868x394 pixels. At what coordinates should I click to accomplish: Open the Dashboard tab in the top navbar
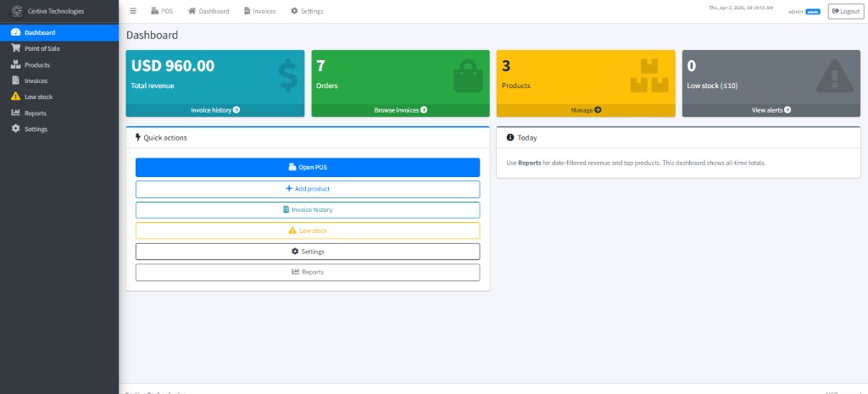(209, 11)
